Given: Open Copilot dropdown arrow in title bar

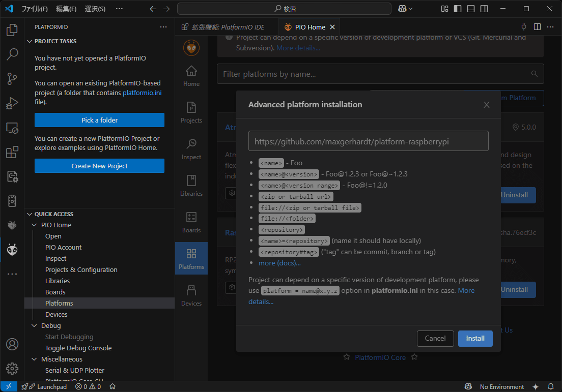Looking at the screenshot, I should pyautogui.click(x=410, y=9).
